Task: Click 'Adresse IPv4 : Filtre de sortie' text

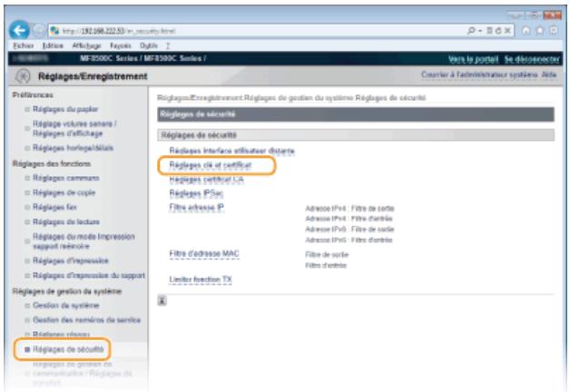Action: coord(349,209)
